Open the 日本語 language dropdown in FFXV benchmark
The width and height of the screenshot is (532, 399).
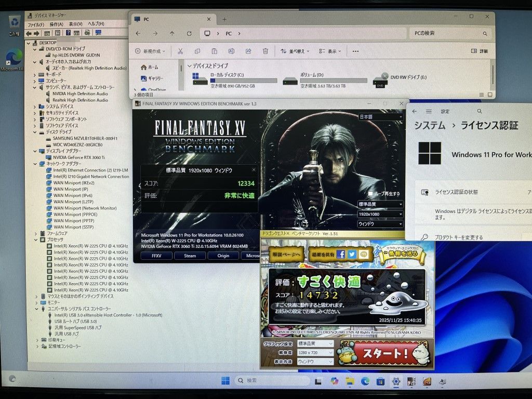coord(380,117)
